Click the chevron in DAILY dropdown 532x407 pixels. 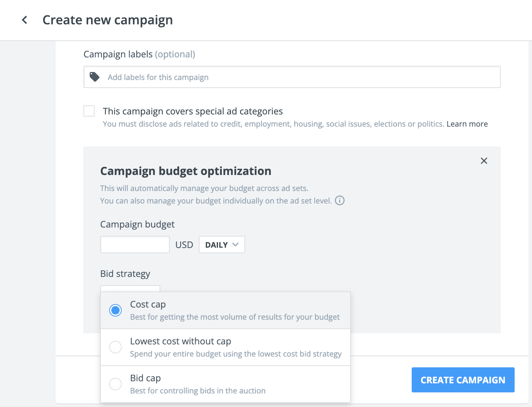click(x=235, y=245)
